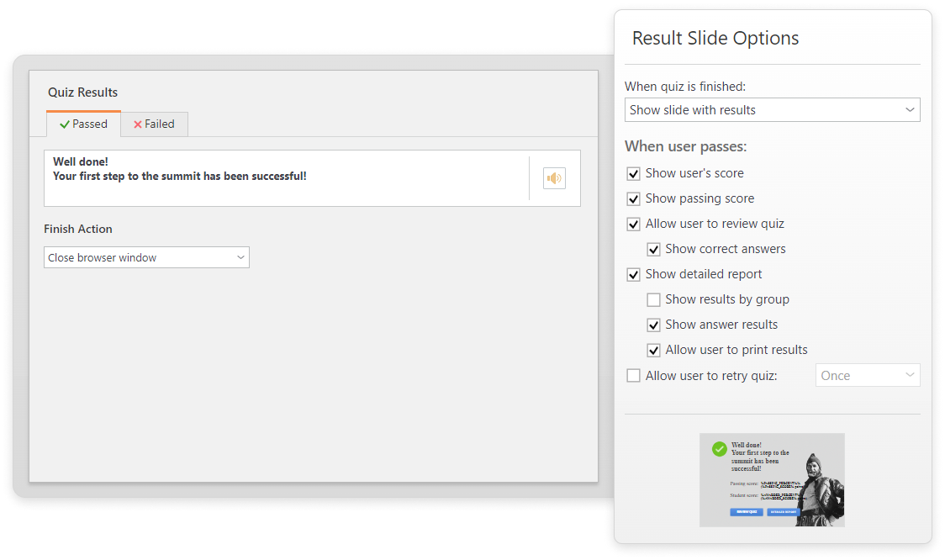Click the 'Well done!' message text field
Screen dimensions: 945x560
click(x=286, y=178)
